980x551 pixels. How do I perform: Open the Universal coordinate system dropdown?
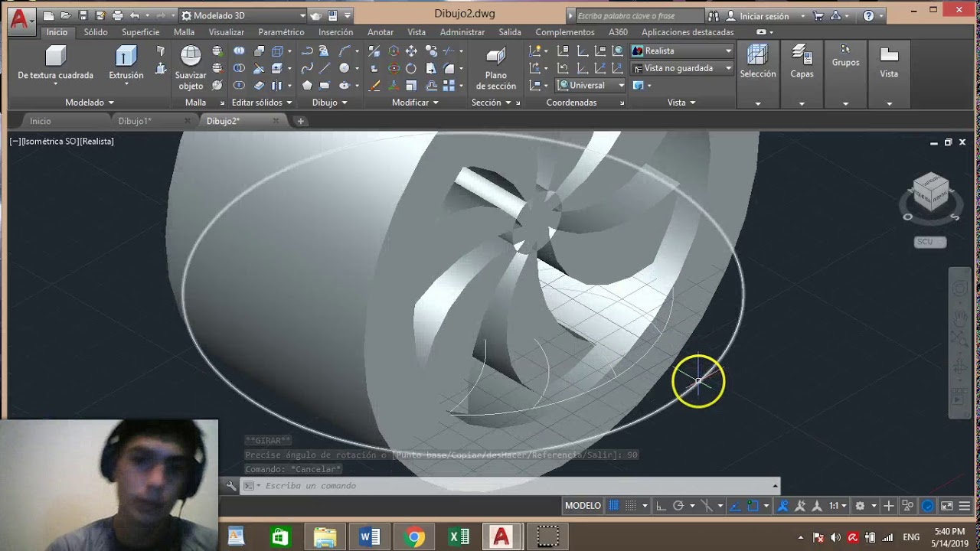(590, 85)
